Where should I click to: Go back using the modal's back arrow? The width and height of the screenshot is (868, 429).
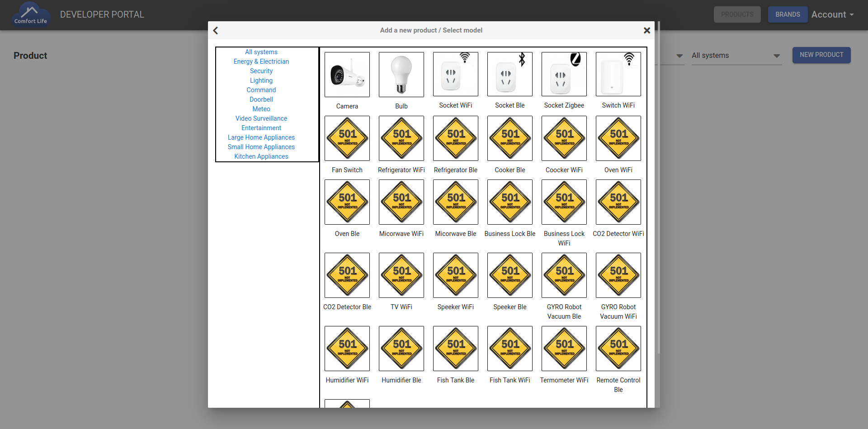(216, 30)
